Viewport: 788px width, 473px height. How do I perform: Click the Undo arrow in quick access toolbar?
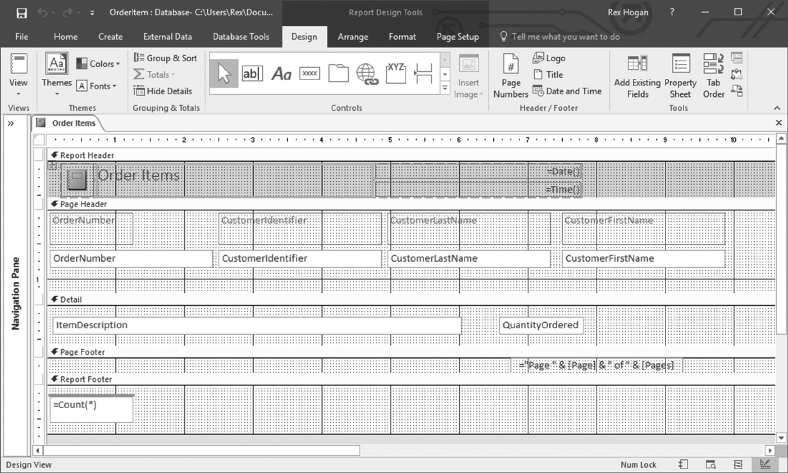point(43,13)
